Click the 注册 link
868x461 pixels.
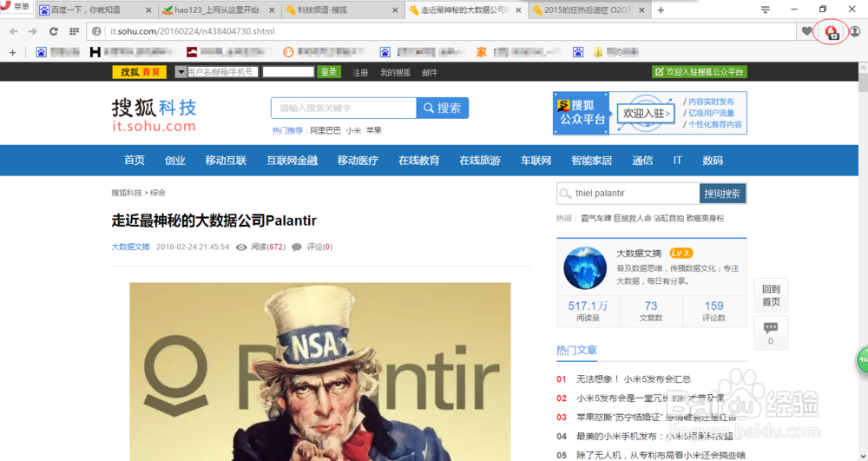(360, 73)
